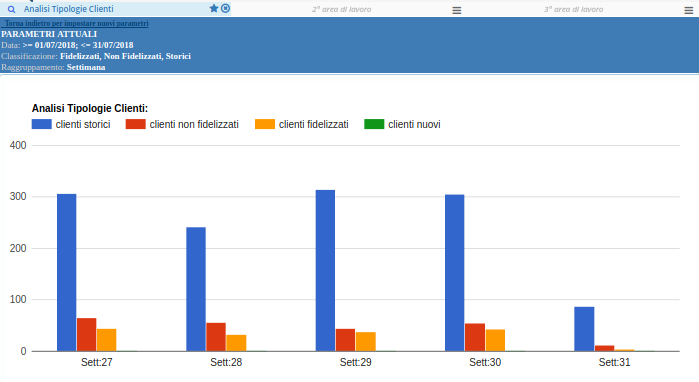Select the Analisi Tipologie Clienti tab
Viewport: 699px width, 382px height.
[x=69, y=9]
